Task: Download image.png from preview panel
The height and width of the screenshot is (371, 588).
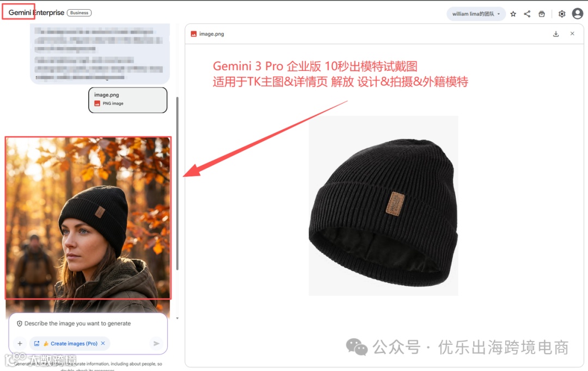Action: coord(556,34)
